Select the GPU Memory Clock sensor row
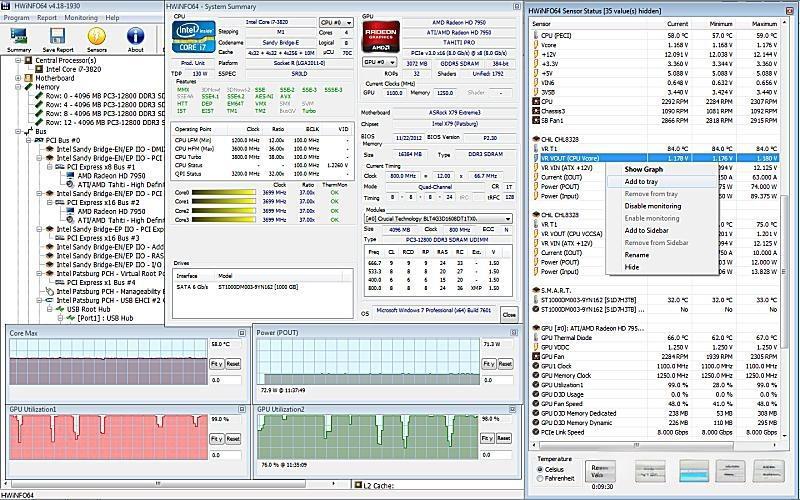This screenshot has width=800, height=500. pos(655,376)
